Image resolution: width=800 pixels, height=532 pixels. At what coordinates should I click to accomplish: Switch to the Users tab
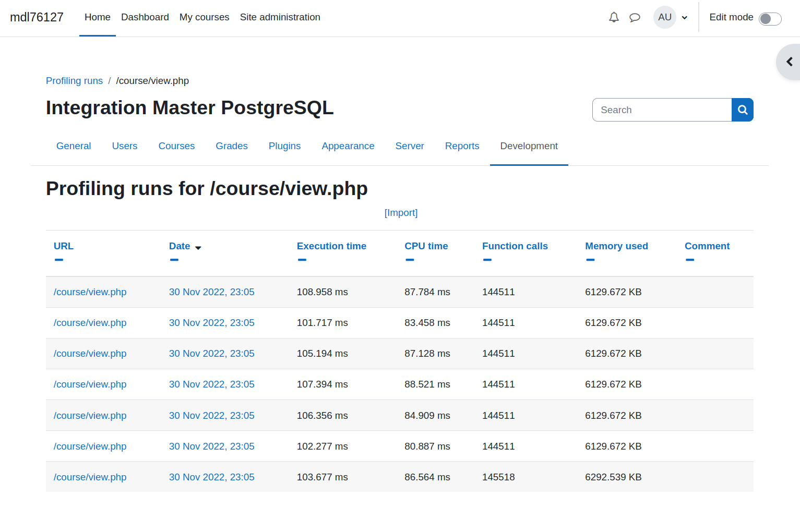click(x=125, y=146)
